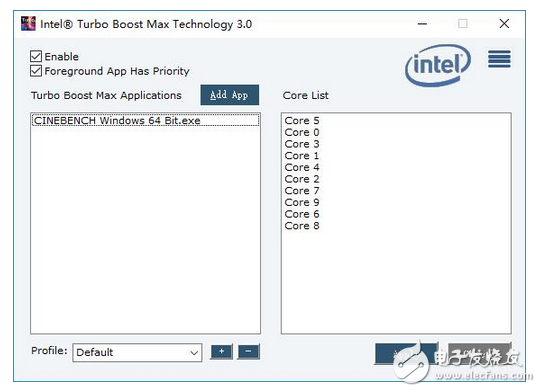Click the app icon in title bar
541x392 pixels.
[x=28, y=24]
